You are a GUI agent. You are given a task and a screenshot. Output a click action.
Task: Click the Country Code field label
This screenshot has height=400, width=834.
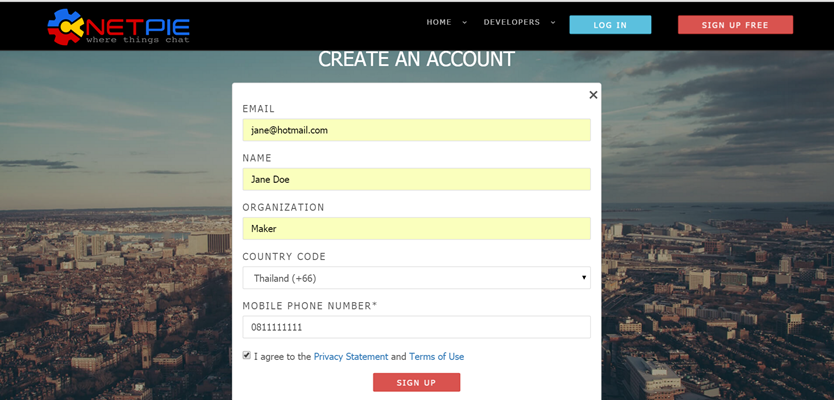[x=284, y=257]
